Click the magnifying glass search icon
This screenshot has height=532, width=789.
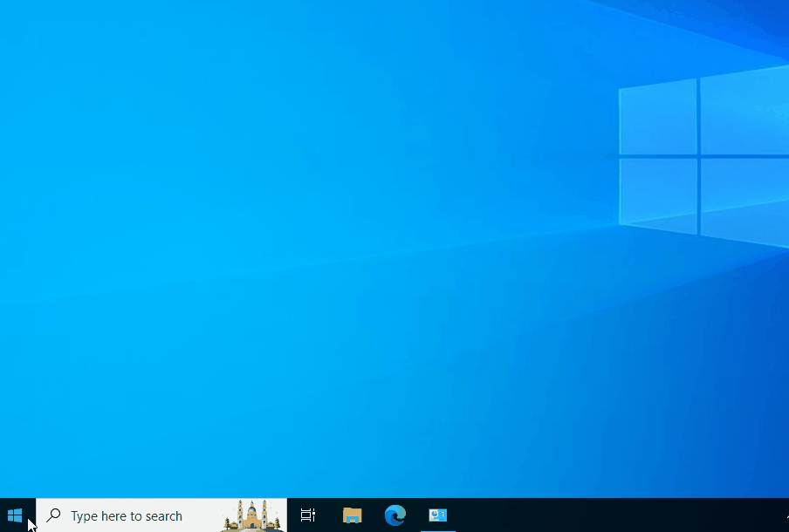53,515
